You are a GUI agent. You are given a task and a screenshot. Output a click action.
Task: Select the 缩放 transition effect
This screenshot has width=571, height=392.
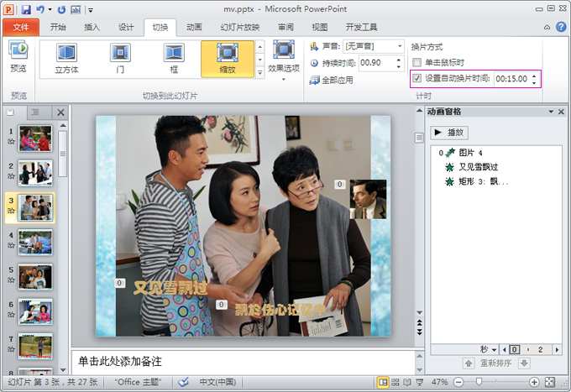228,59
